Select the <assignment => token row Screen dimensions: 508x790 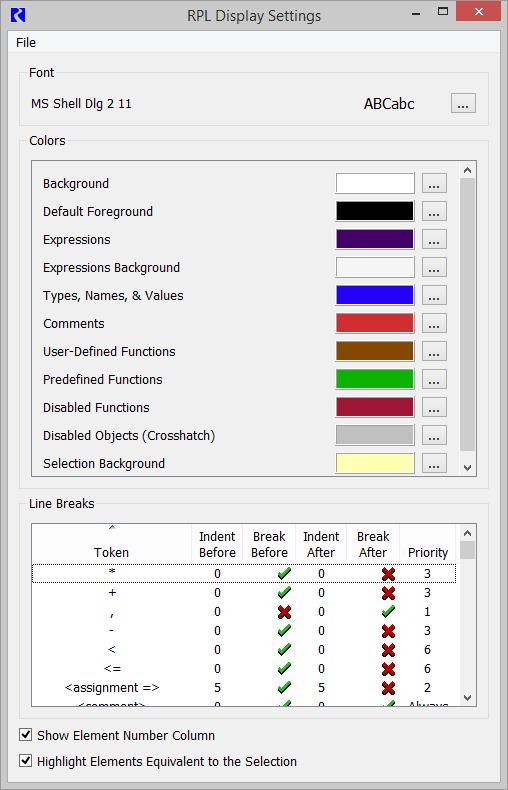point(244,688)
